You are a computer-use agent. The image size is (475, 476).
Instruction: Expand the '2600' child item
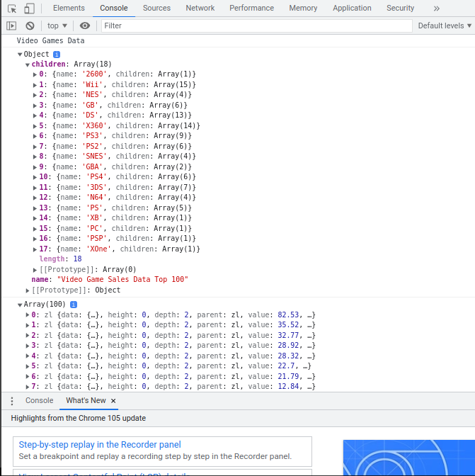coord(35,74)
